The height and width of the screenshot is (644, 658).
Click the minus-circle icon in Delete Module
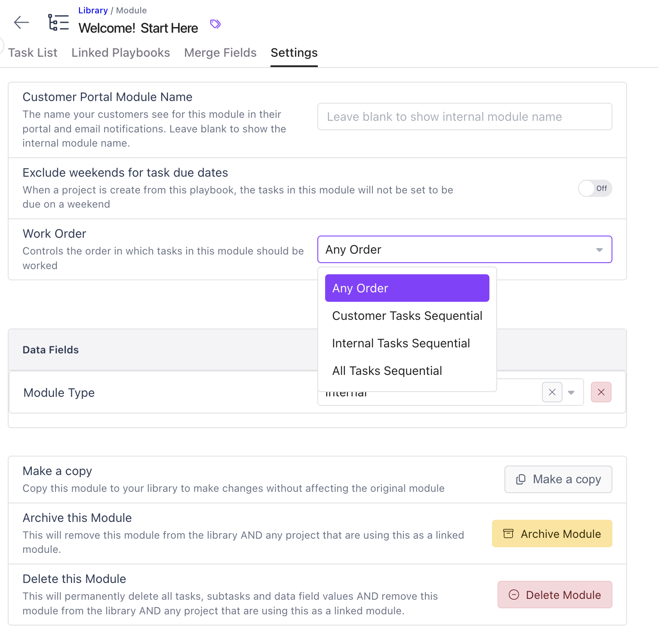[x=513, y=595]
